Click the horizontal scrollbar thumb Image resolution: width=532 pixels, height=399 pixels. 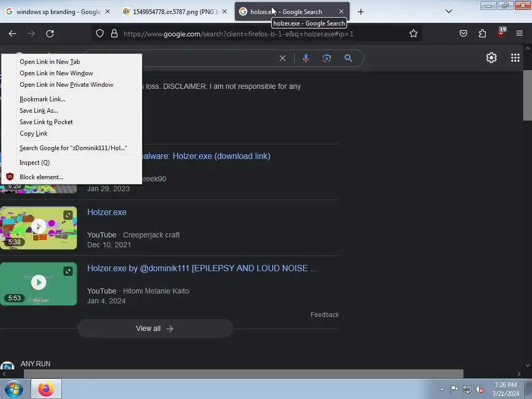(243, 374)
